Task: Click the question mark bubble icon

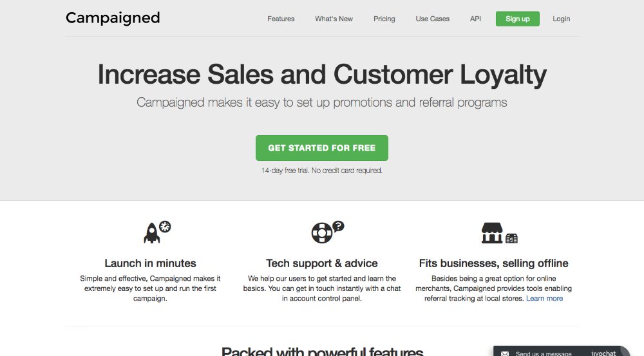Action: (339, 226)
